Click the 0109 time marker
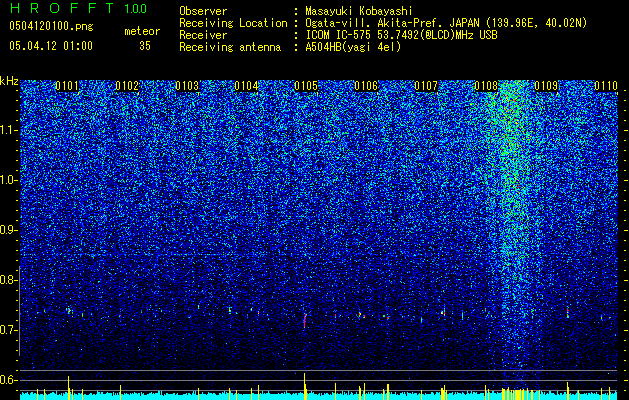Screen dimensions: 629x400 (546, 86)
